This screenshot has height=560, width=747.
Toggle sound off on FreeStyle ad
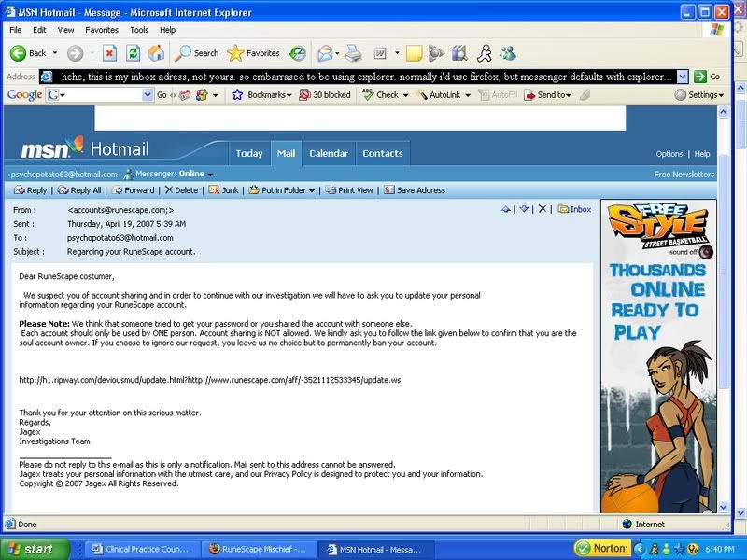click(x=690, y=252)
